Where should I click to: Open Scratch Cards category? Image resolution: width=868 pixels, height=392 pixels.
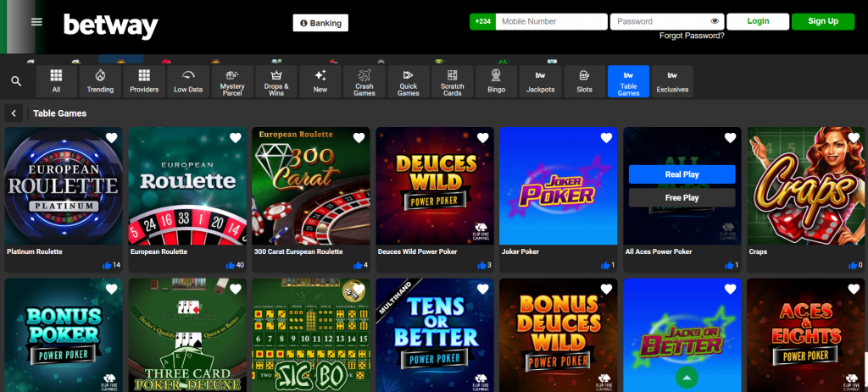[x=453, y=81]
